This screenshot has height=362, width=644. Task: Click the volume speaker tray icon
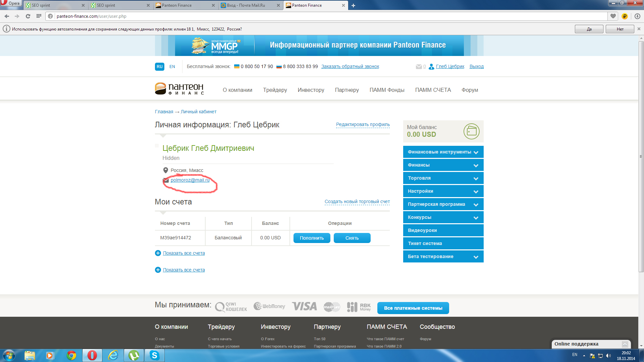(608, 356)
